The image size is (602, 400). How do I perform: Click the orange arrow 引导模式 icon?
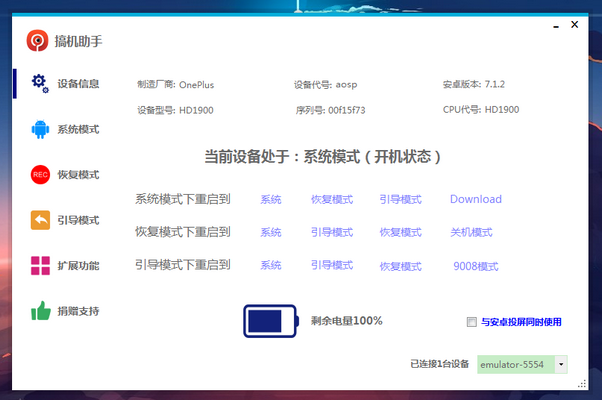click(40, 220)
